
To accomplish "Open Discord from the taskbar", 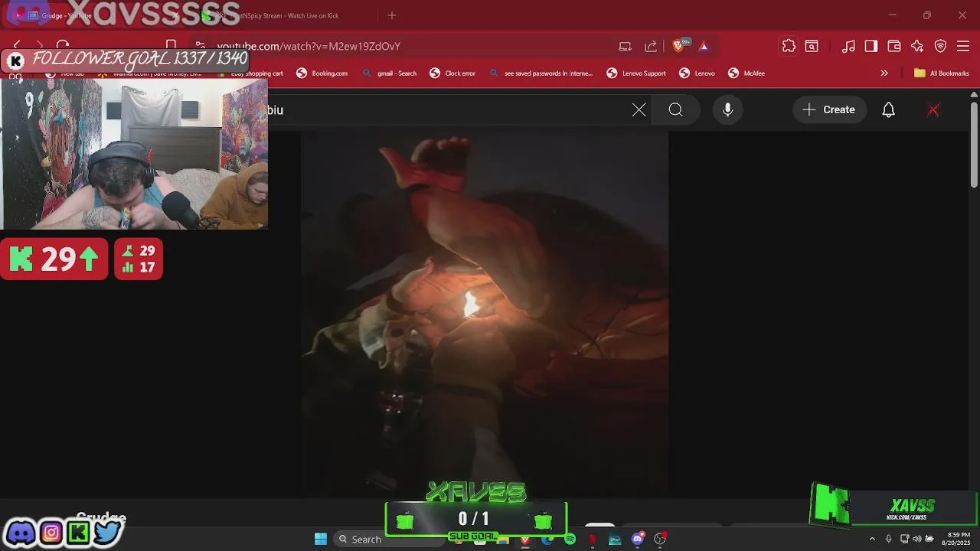I will tap(637, 539).
